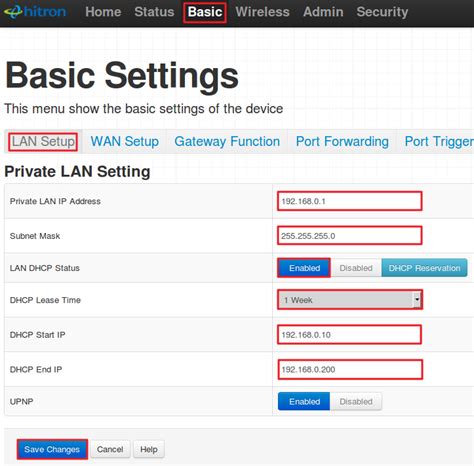Switch to the WAN Setup tab
Viewport: 474px width, 466px height.
pyautogui.click(x=125, y=142)
